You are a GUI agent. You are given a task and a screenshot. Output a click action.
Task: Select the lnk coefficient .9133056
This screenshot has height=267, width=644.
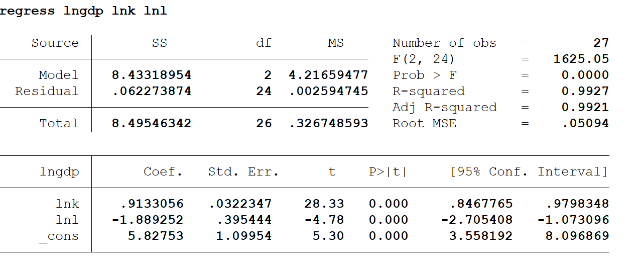tap(152, 204)
